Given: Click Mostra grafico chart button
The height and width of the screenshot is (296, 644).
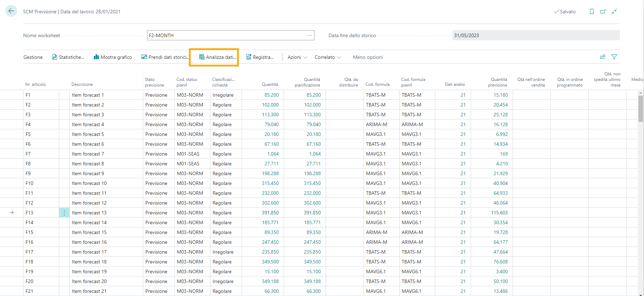Looking at the screenshot, I should point(113,57).
